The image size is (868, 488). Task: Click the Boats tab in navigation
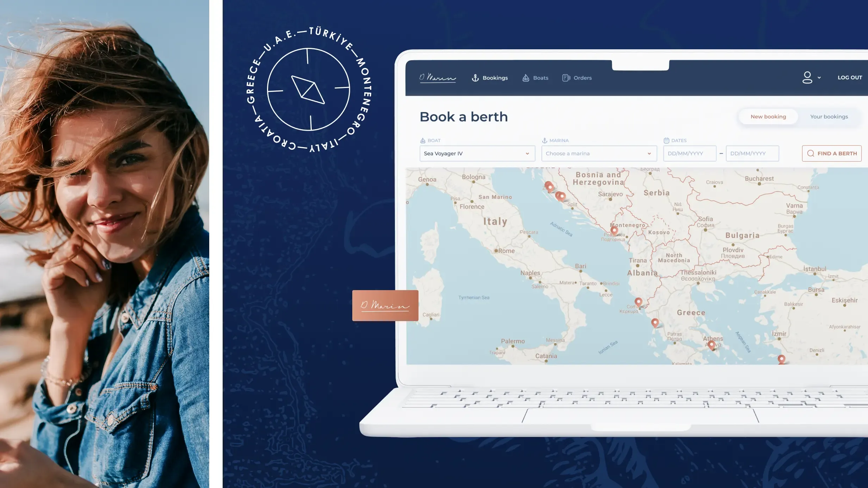(535, 77)
